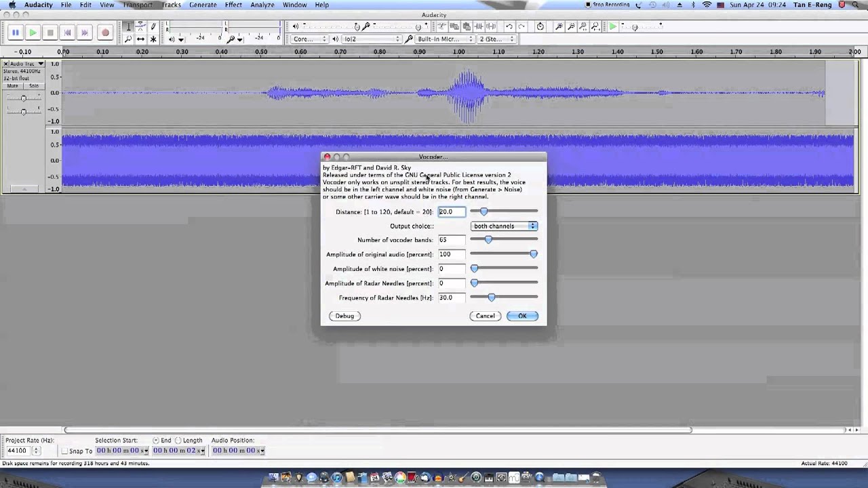Viewport: 868px width, 488px height.
Task: Open the output meter dropdown arrow
Action: tap(181, 40)
